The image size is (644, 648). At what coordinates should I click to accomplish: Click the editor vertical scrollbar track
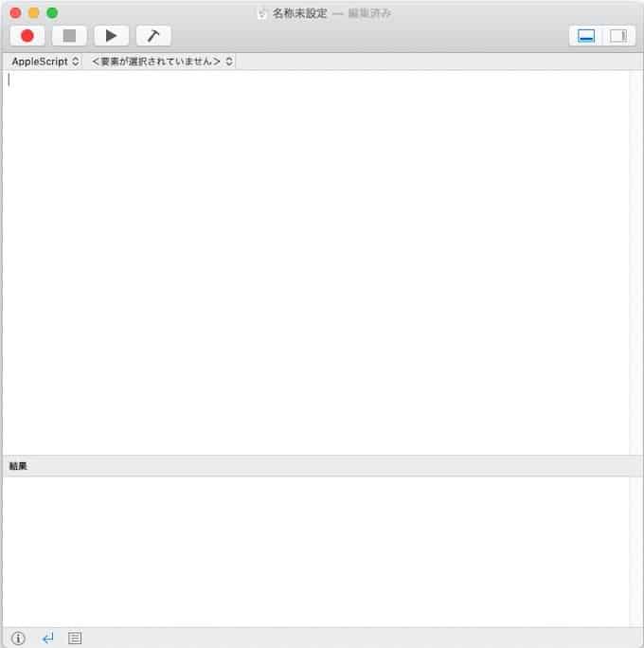point(635,262)
